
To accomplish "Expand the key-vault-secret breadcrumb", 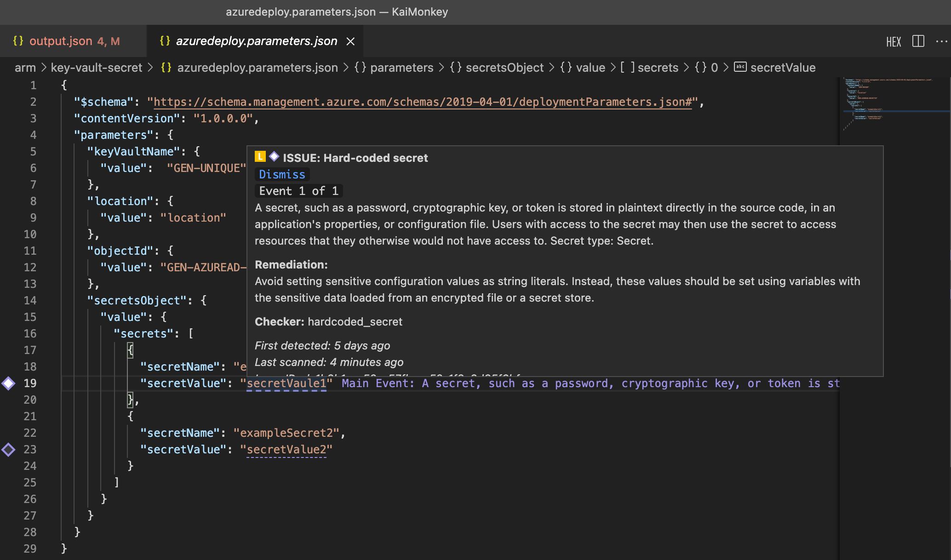I will 96,67.
